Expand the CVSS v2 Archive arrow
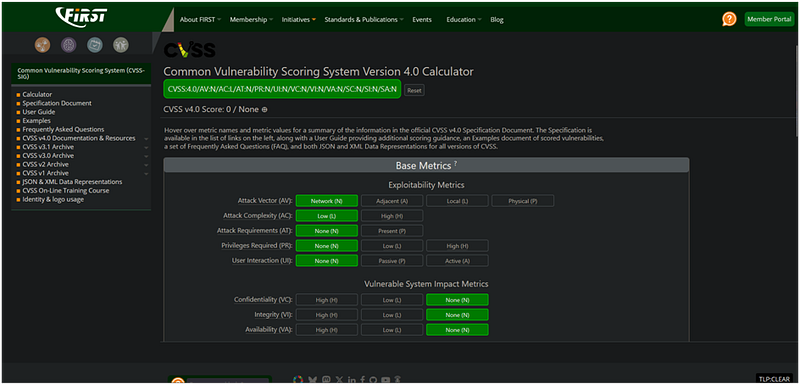Screen dimensions: 800x385 coord(146,165)
